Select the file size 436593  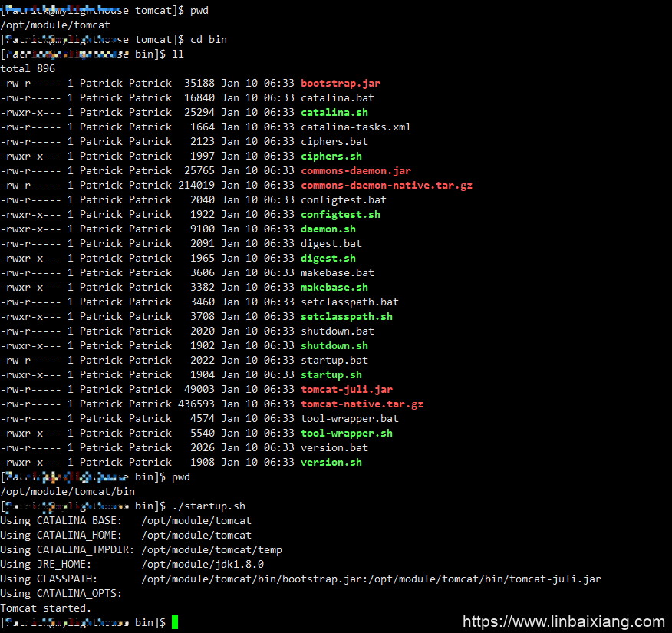point(196,404)
